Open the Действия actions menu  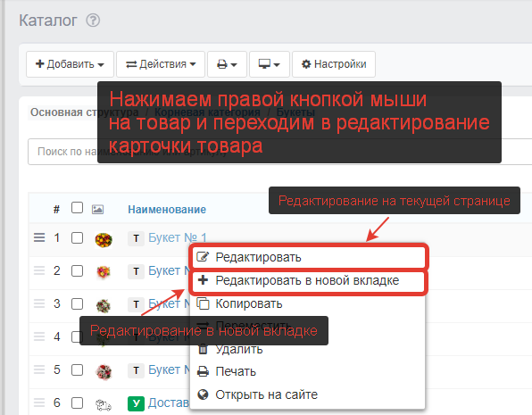point(161,64)
